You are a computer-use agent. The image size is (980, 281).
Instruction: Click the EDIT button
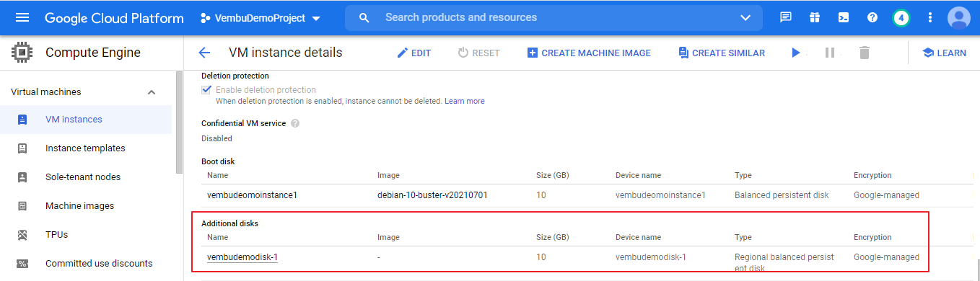coord(414,53)
